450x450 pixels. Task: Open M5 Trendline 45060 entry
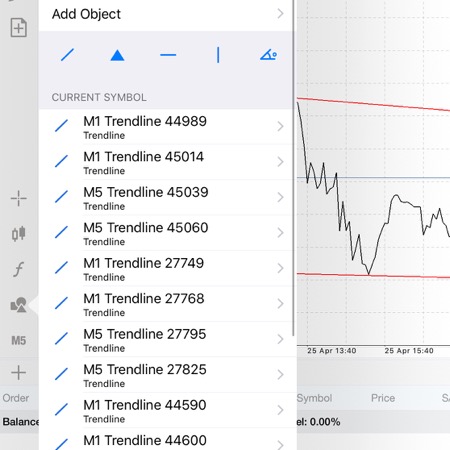168,233
